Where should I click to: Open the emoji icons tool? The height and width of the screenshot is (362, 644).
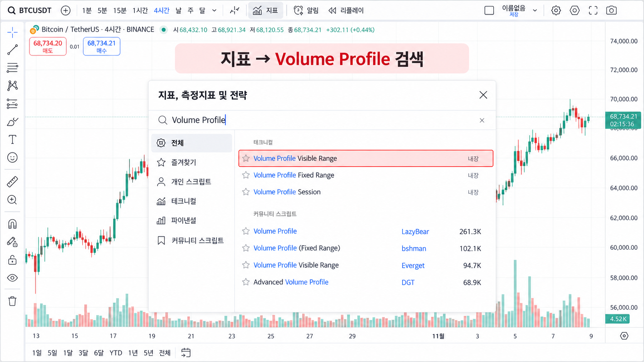[x=12, y=157]
